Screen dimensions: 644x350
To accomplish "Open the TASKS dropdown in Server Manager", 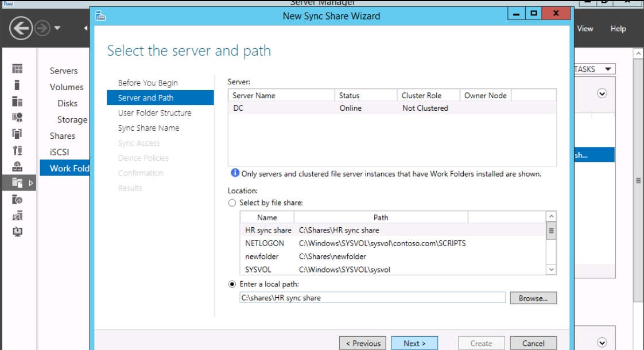I will [x=594, y=69].
